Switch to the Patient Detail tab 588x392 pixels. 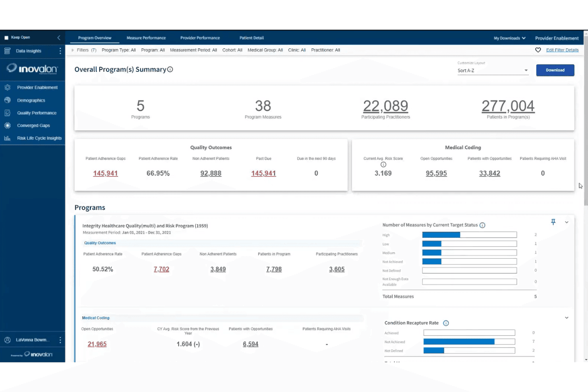coord(251,38)
